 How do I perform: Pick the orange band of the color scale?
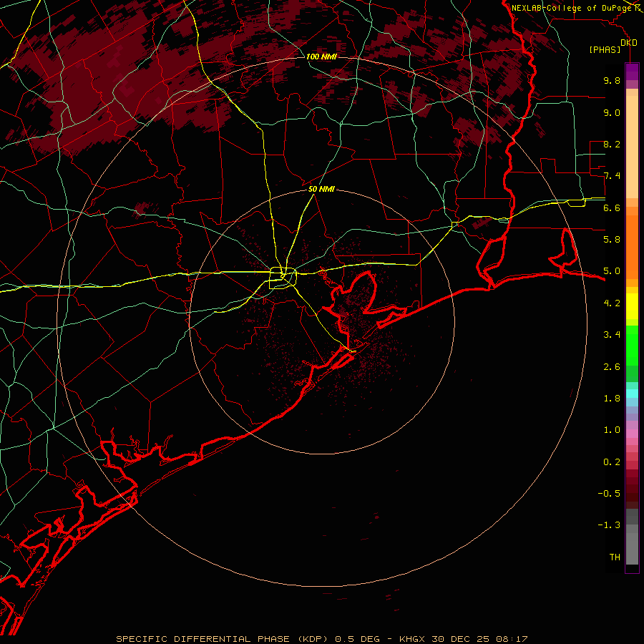click(632, 246)
